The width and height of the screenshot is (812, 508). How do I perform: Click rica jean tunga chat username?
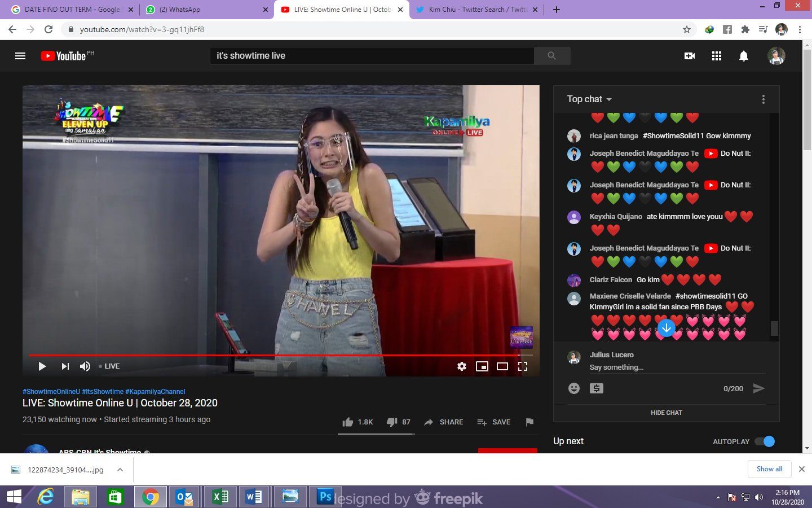click(614, 136)
